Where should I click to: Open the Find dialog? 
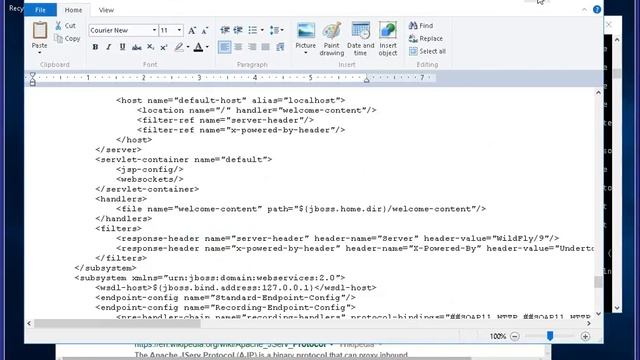(421, 26)
